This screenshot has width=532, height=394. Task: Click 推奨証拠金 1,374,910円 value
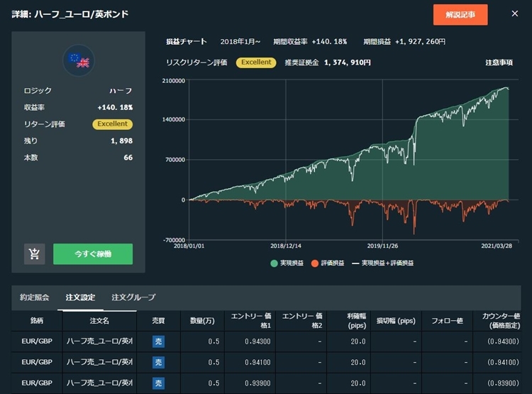point(348,62)
